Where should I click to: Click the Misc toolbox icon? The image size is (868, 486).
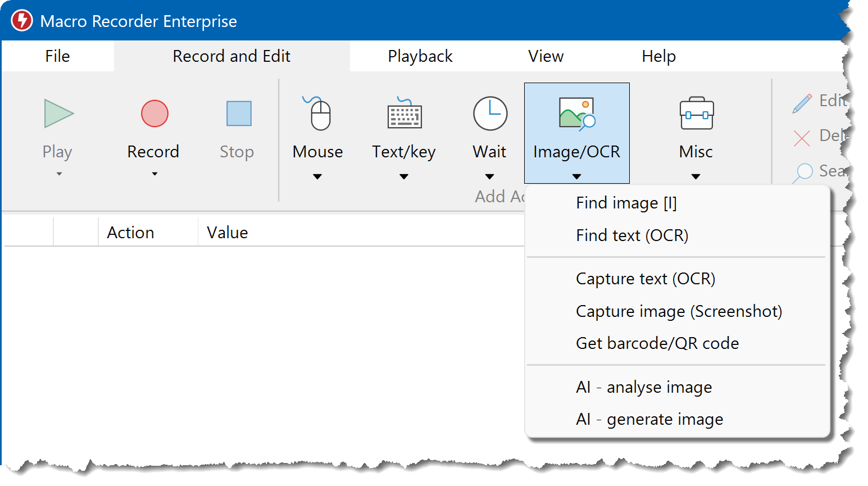tap(696, 113)
